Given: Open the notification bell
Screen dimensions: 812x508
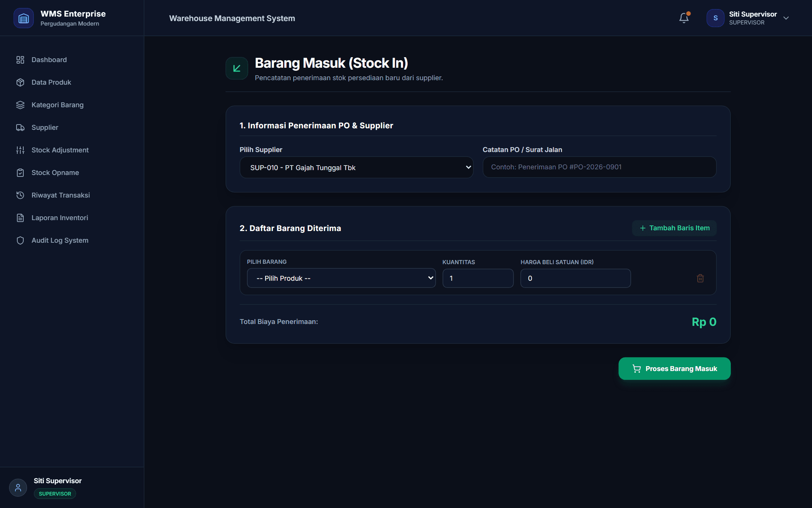Looking at the screenshot, I should tap(684, 18).
